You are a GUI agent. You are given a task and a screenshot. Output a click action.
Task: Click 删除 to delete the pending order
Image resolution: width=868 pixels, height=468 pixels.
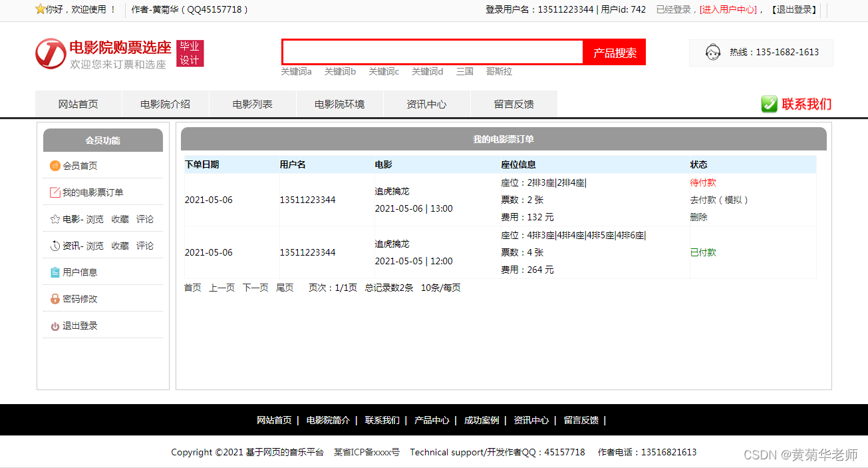click(x=699, y=217)
